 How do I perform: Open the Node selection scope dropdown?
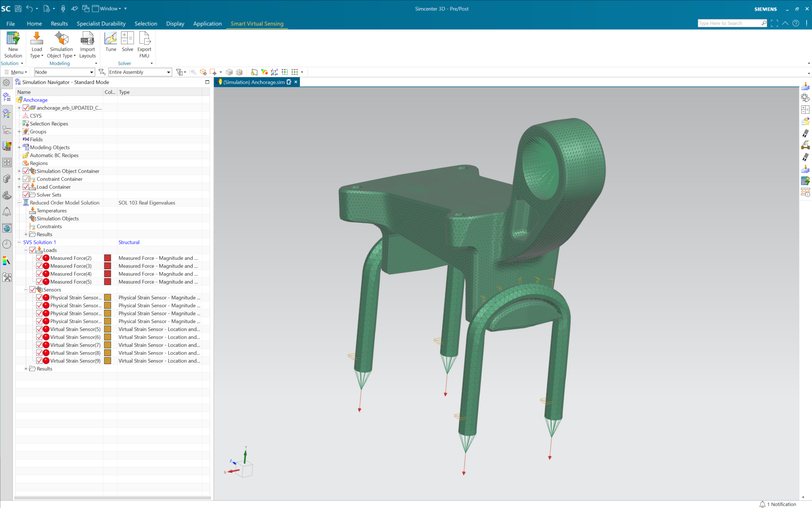pyautogui.click(x=91, y=72)
